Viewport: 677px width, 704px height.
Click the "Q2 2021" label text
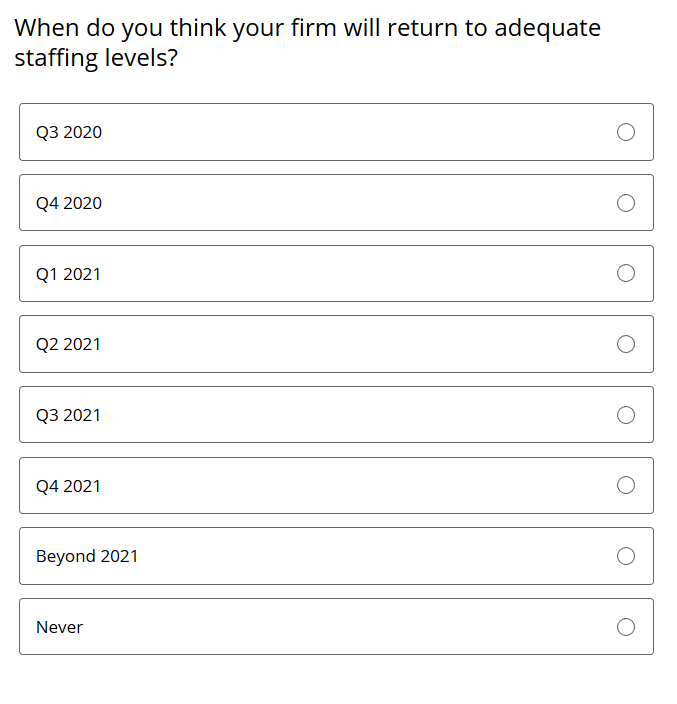68,344
